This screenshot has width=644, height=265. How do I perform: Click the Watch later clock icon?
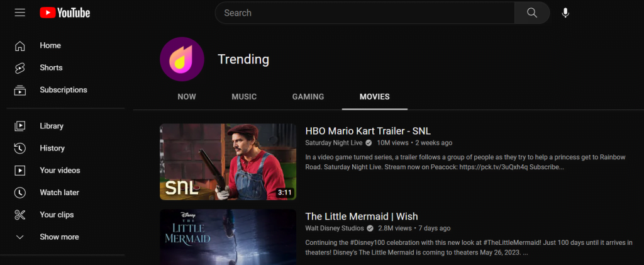pyautogui.click(x=19, y=193)
